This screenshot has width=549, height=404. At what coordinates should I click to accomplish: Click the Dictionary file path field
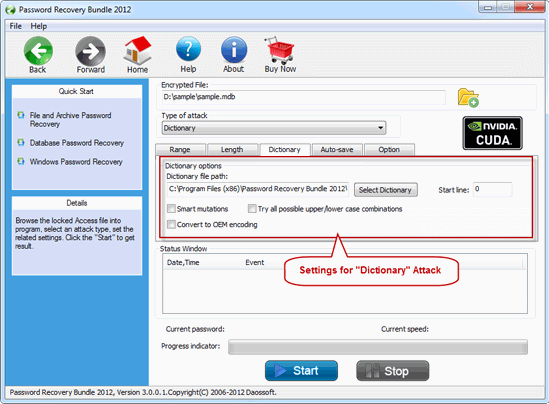point(258,189)
